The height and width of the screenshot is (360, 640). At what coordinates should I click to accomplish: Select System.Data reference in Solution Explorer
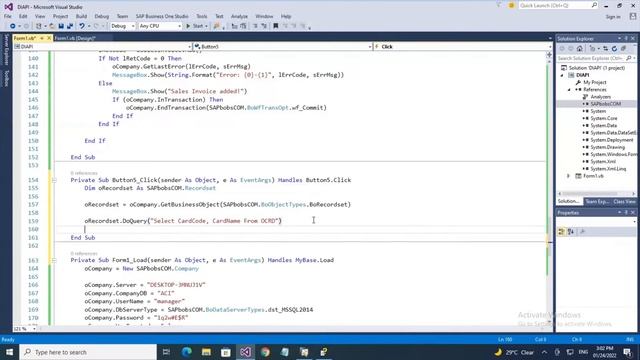(x=603, y=126)
